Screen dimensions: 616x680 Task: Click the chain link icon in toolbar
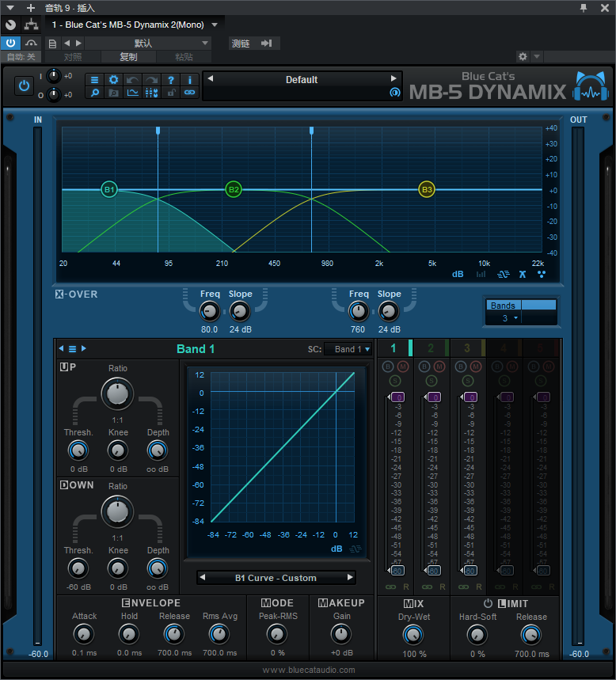tap(190, 93)
